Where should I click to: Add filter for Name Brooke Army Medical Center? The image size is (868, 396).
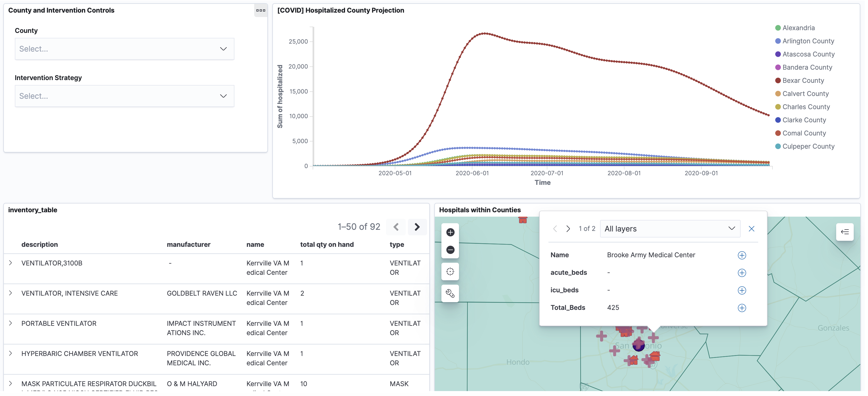(x=742, y=255)
